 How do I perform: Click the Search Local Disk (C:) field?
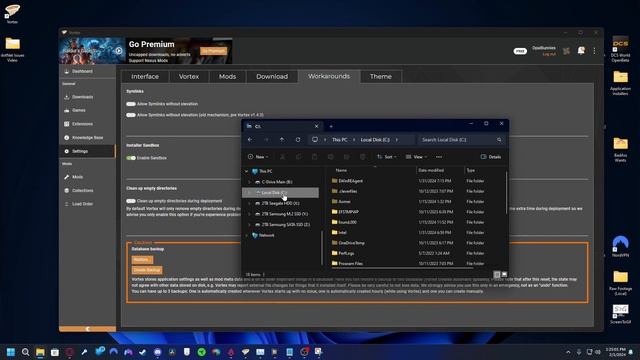pos(461,140)
